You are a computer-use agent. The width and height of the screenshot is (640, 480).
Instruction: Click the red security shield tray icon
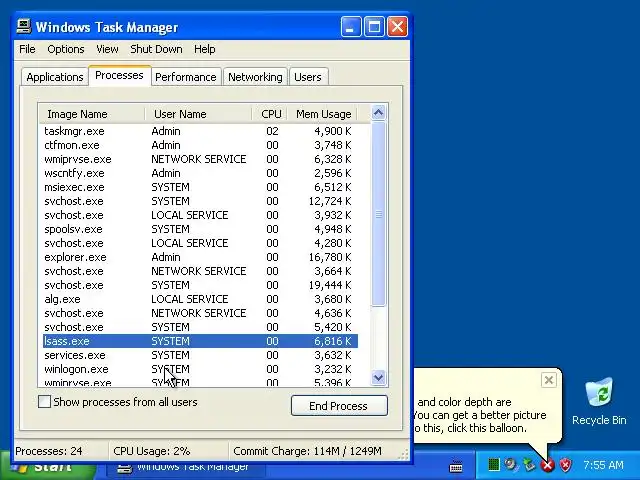click(x=565, y=465)
